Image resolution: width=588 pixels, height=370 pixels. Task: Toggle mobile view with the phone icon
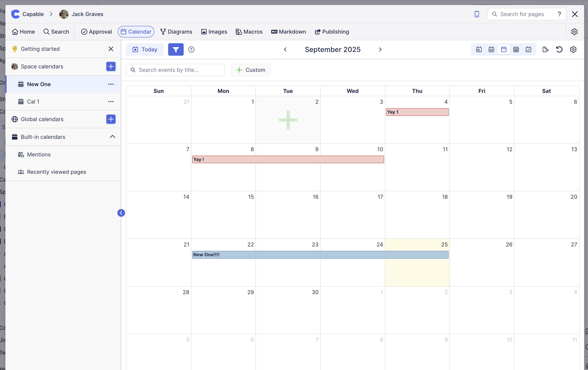(x=476, y=14)
